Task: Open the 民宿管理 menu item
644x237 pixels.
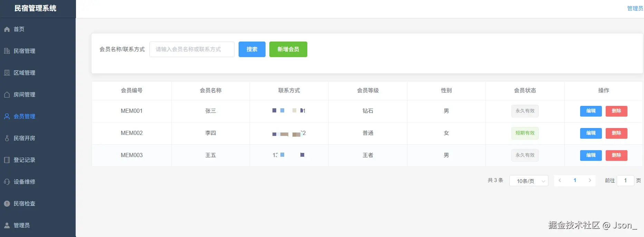Action: click(x=38, y=51)
